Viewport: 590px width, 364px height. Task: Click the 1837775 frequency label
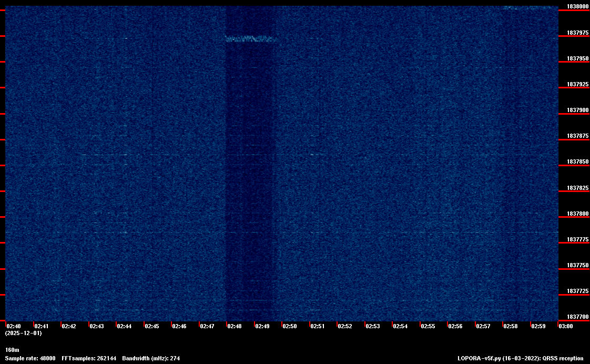click(577, 239)
